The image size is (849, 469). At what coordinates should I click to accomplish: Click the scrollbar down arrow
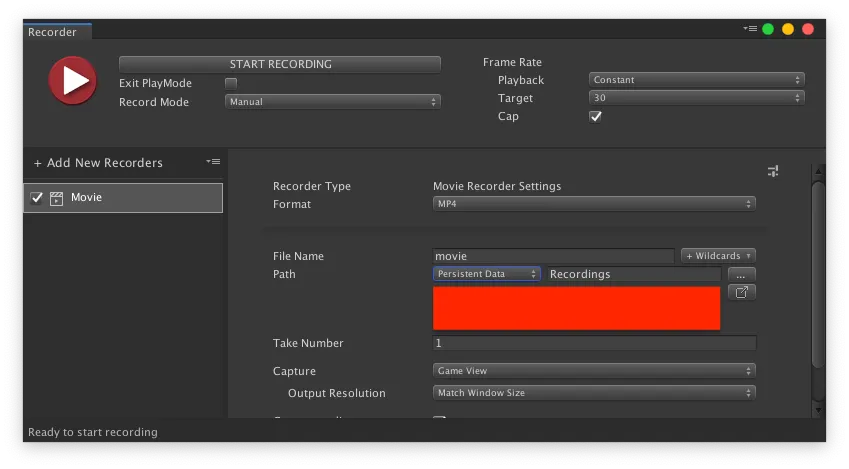click(x=818, y=410)
